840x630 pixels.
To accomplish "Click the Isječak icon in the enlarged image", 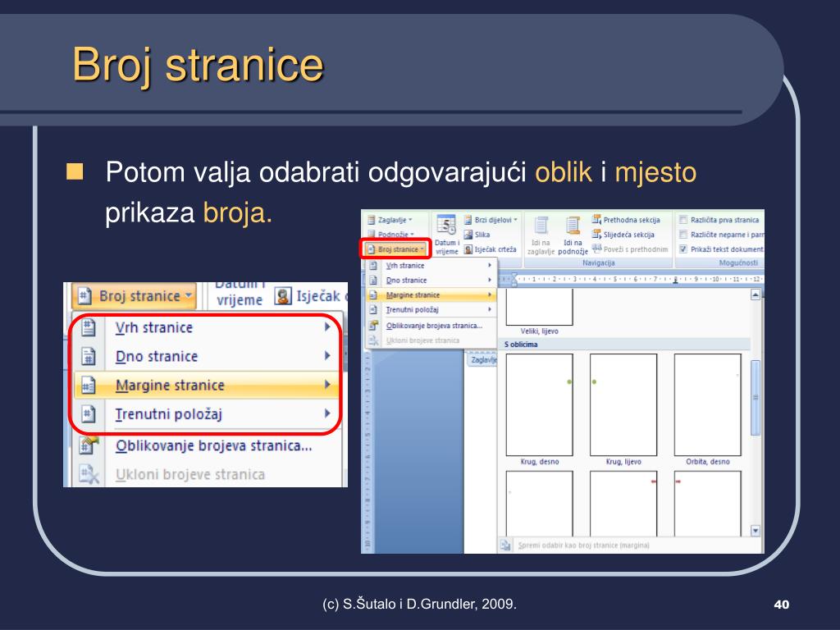I will (x=283, y=295).
